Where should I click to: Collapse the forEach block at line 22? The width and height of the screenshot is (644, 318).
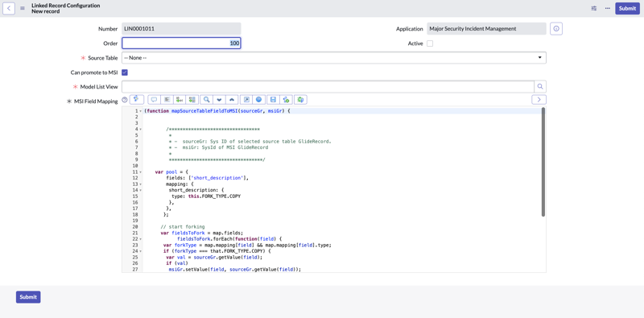click(140, 239)
